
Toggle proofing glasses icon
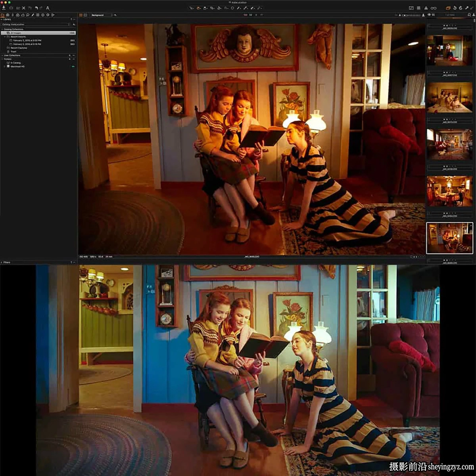click(434, 8)
